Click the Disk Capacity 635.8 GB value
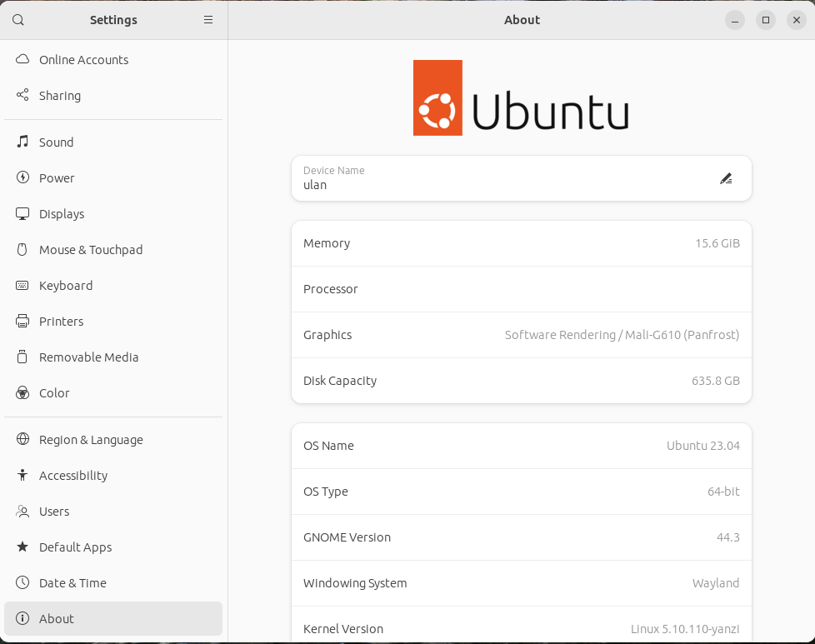This screenshot has height=644, width=815. tap(715, 381)
